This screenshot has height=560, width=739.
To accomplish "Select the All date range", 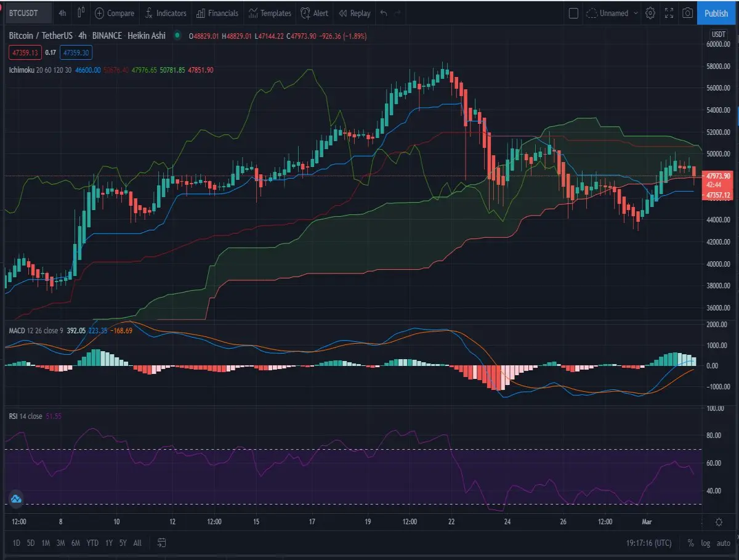I will point(137,543).
